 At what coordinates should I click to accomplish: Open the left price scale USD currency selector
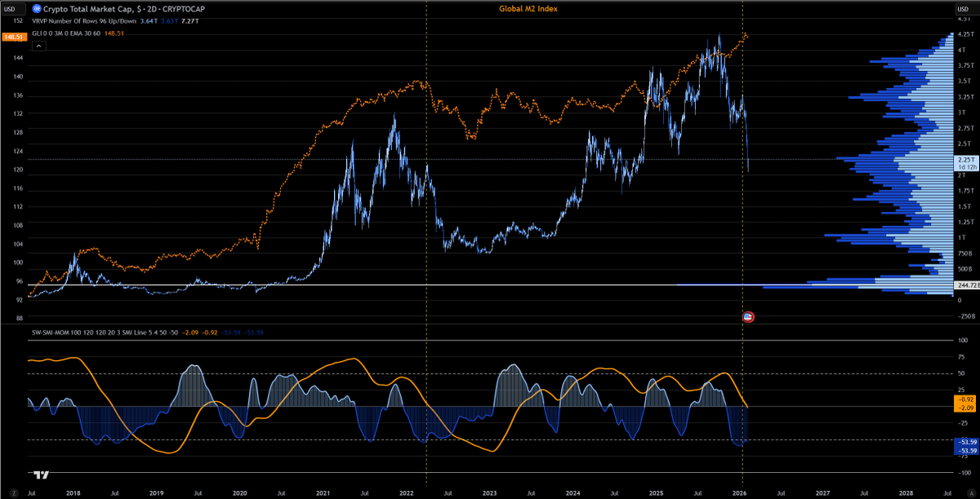click(x=12, y=9)
